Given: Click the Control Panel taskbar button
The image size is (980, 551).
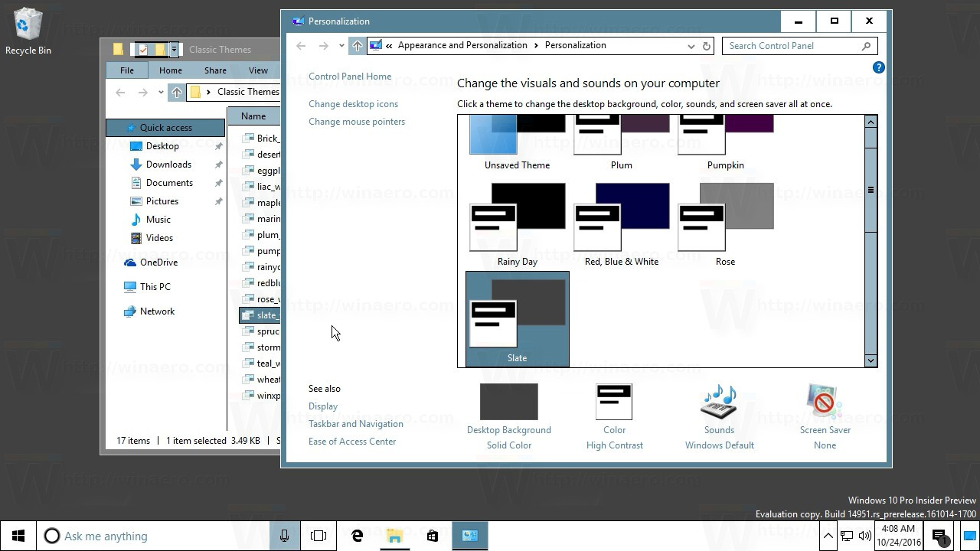Looking at the screenshot, I should click(x=470, y=536).
